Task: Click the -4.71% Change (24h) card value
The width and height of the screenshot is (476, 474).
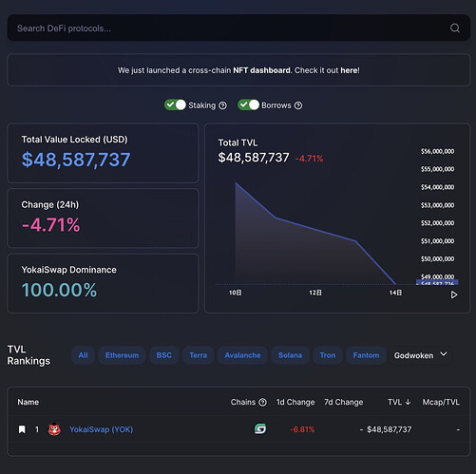Action: click(50, 224)
